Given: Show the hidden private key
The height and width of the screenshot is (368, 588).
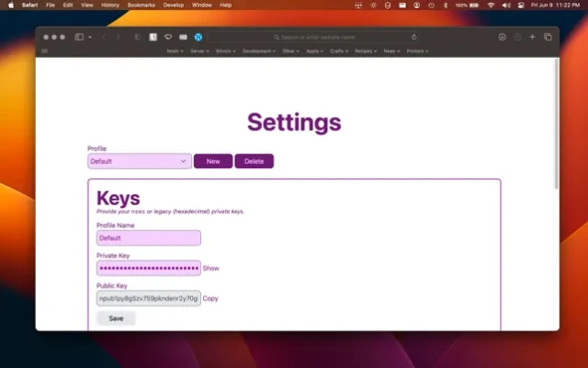Looking at the screenshot, I should tap(210, 269).
